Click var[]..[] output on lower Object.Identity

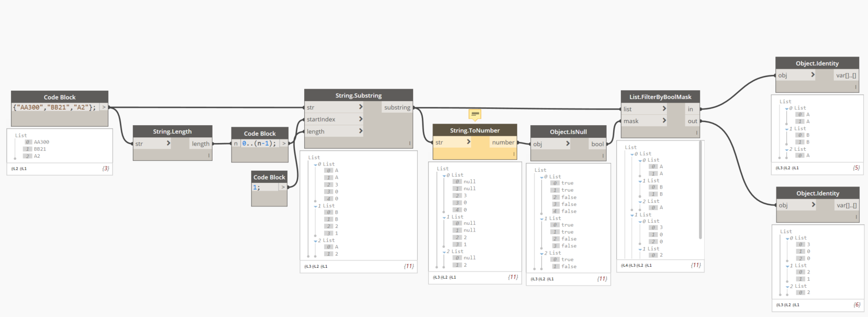[x=847, y=205]
